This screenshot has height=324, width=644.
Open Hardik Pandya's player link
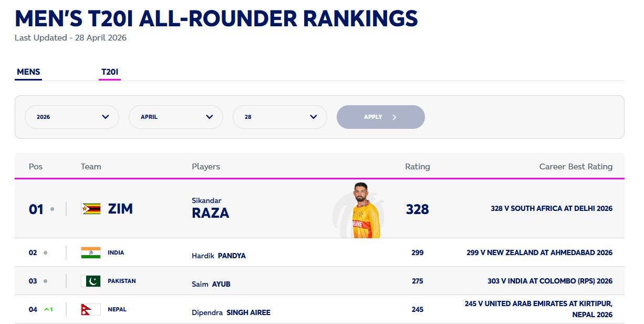point(219,256)
